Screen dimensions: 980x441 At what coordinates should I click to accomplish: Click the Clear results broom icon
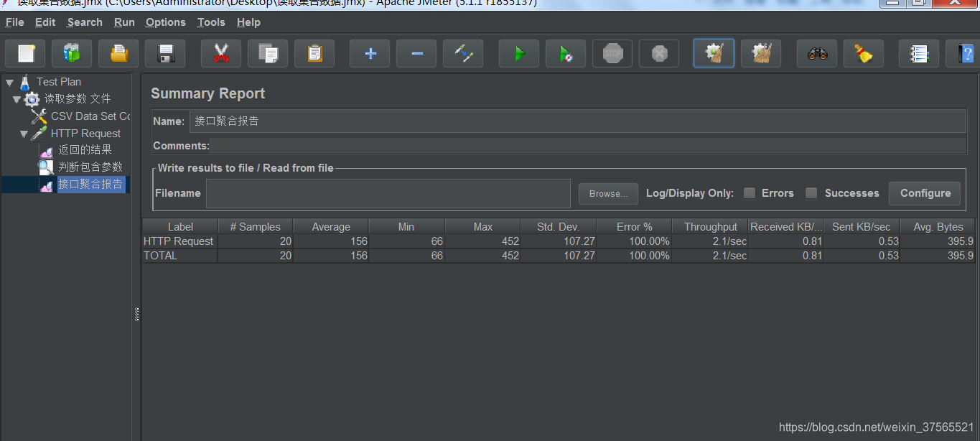pos(714,53)
